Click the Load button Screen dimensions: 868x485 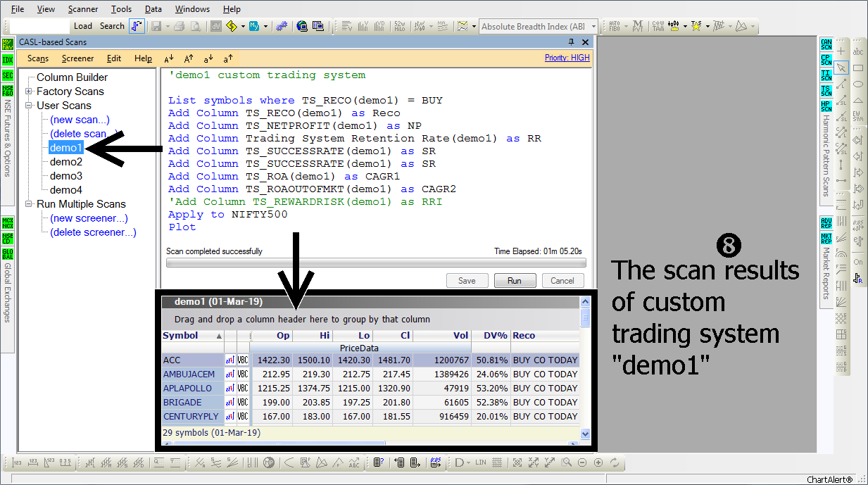(83, 26)
